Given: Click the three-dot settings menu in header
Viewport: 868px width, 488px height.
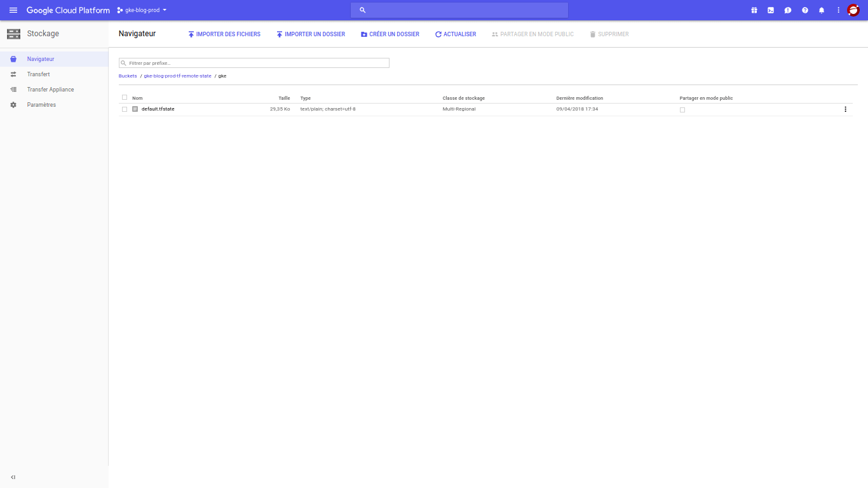Looking at the screenshot, I should 838,10.
